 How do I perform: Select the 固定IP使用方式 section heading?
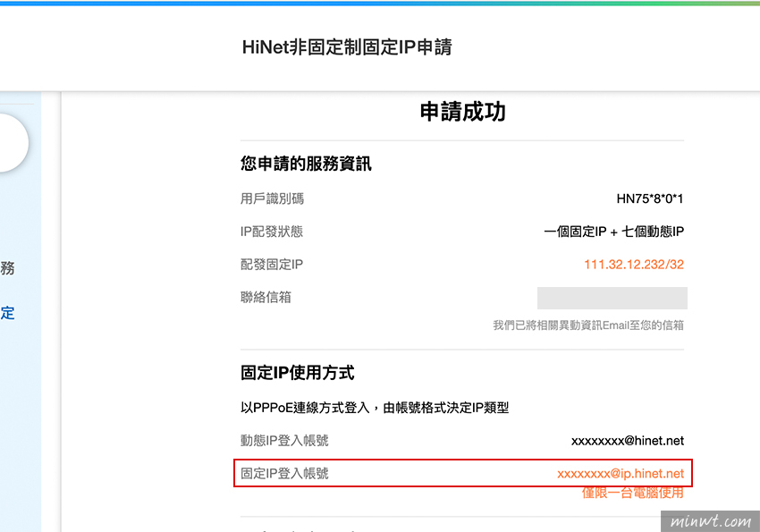(x=297, y=373)
